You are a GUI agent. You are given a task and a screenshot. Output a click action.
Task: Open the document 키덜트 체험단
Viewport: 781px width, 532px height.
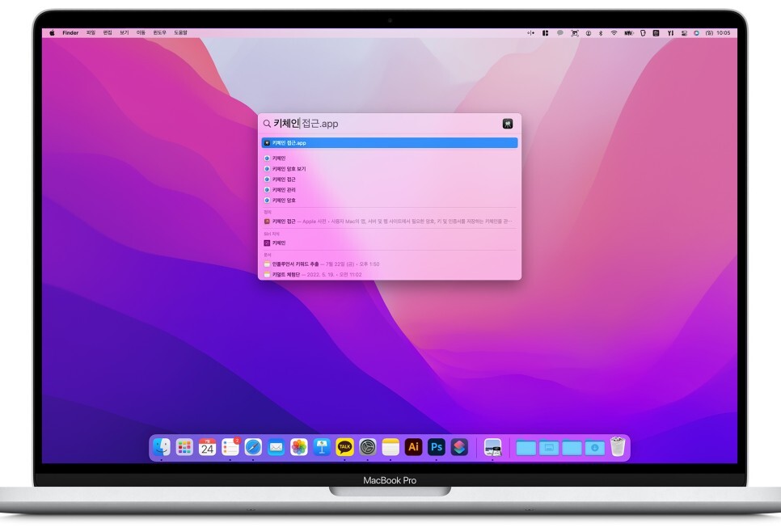390,274
